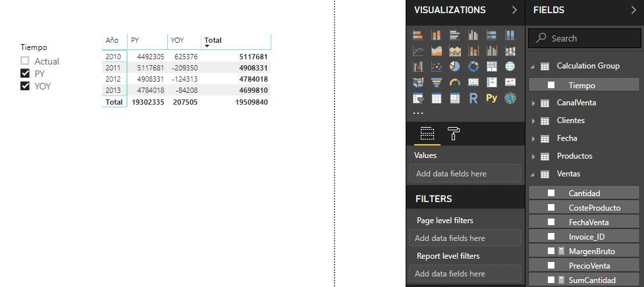
Task: Tick the CosteProducto field checkbox
Action: [551, 207]
